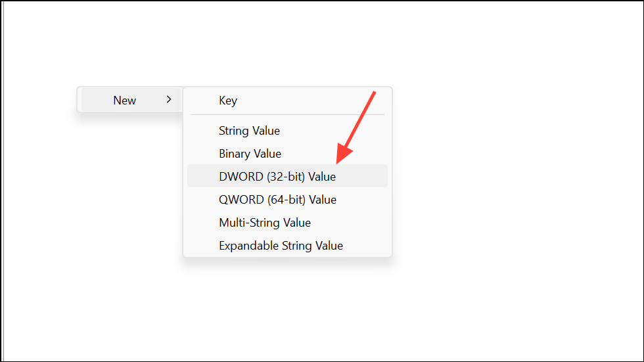
Task: Add a new Binary Value
Action: tap(250, 154)
